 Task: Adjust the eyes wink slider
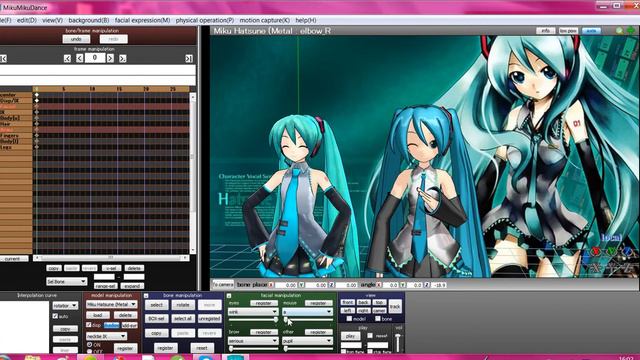tap(253, 320)
